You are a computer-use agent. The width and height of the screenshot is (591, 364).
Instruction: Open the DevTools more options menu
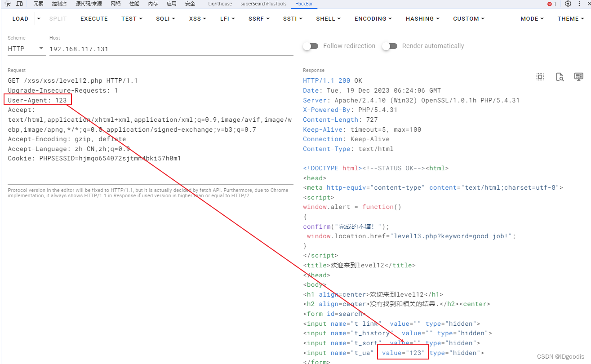(x=580, y=4)
